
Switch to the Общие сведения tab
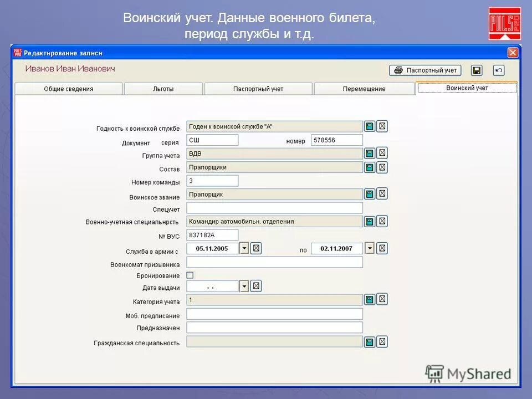point(69,88)
